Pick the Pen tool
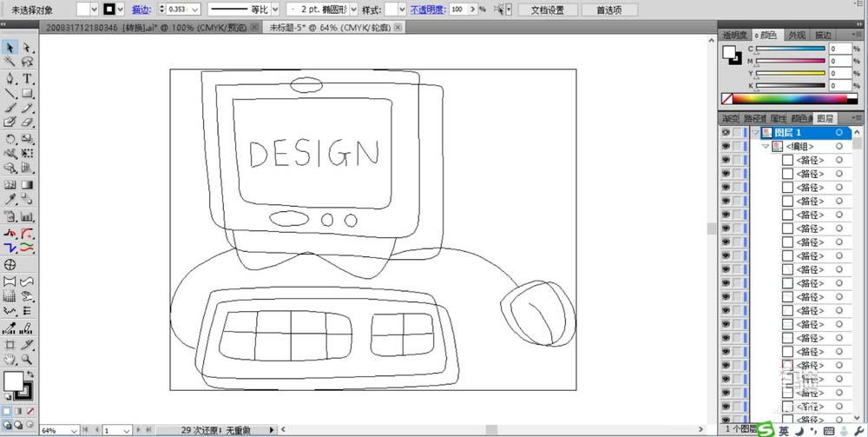868x437 pixels. (10, 79)
